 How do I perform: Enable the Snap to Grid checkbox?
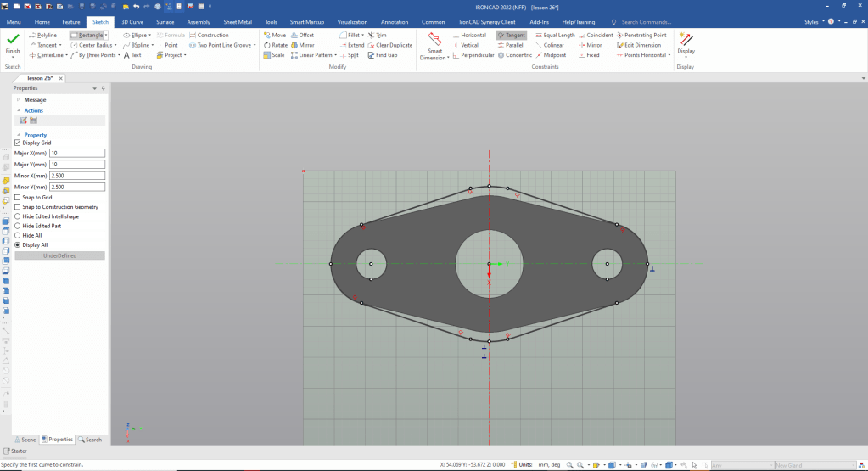18,197
